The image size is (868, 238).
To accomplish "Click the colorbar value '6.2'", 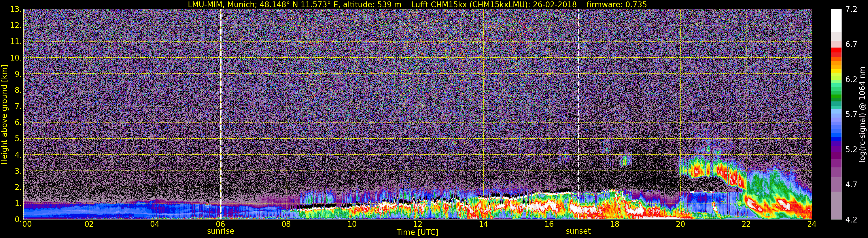I will point(851,79).
